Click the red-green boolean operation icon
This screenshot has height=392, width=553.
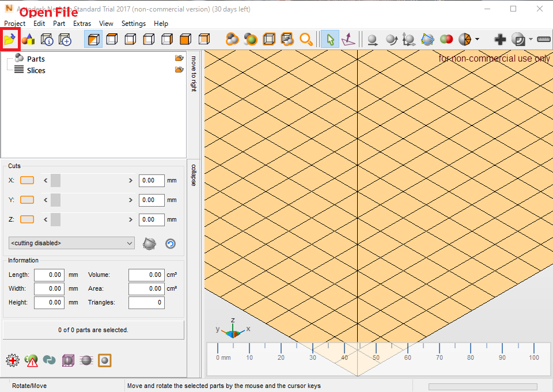coord(446,39)
